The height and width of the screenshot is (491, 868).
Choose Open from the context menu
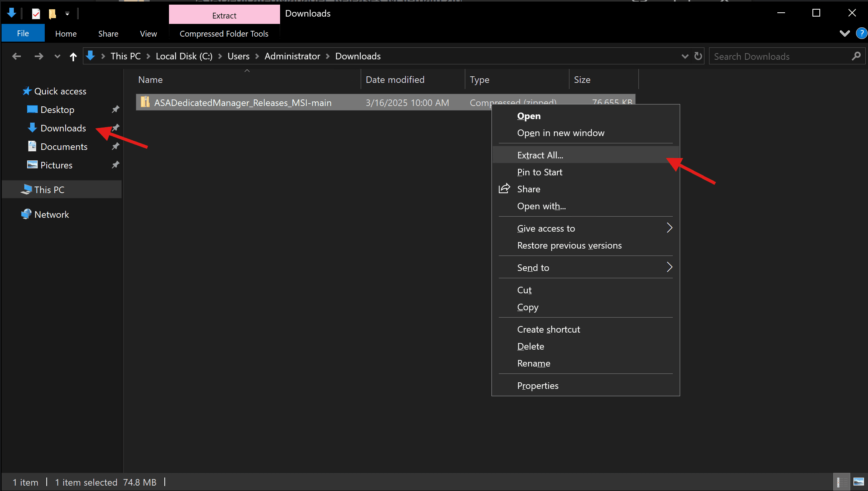click(586, 116)
